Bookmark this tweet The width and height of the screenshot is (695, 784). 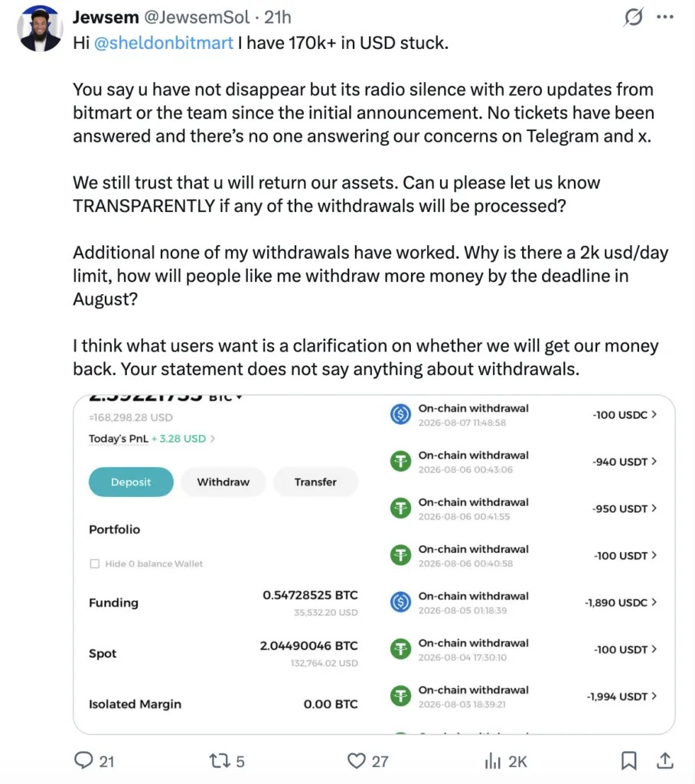pyautogui.click(x=628, y=760)
